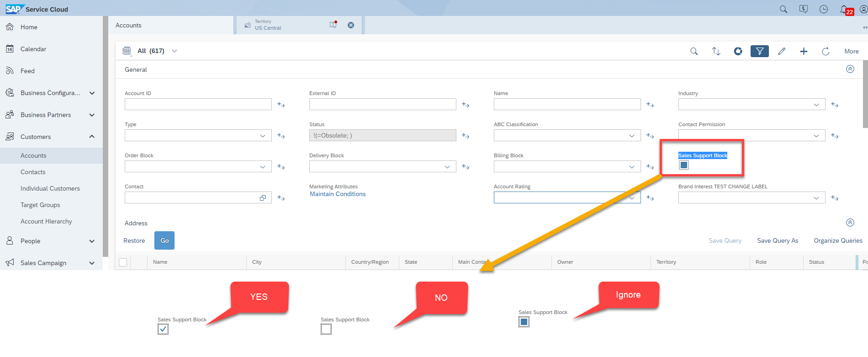Image resolution: width=868 pixels, height=357 pixels.
Task: Click the flag icon on Territory tab
Action: tap(333, 25)
